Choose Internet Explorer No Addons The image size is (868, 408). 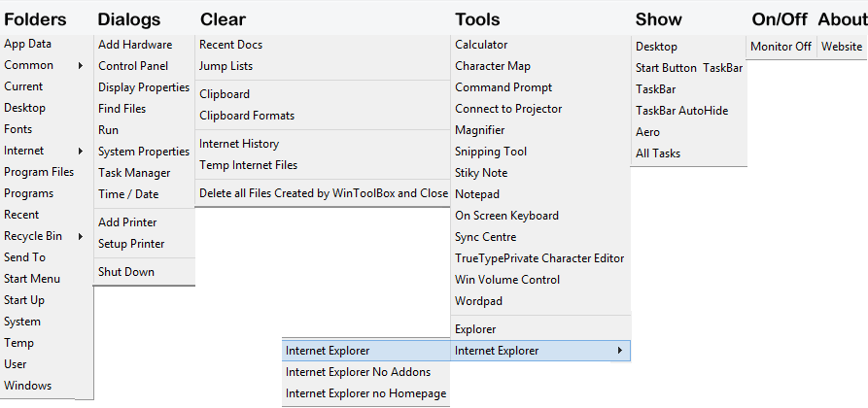click(x=358, y=372)
